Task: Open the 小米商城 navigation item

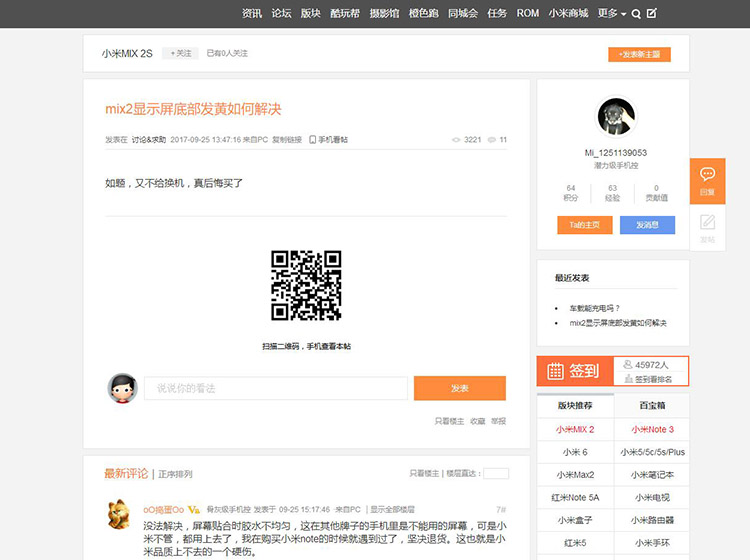Action: click(568, 13)
